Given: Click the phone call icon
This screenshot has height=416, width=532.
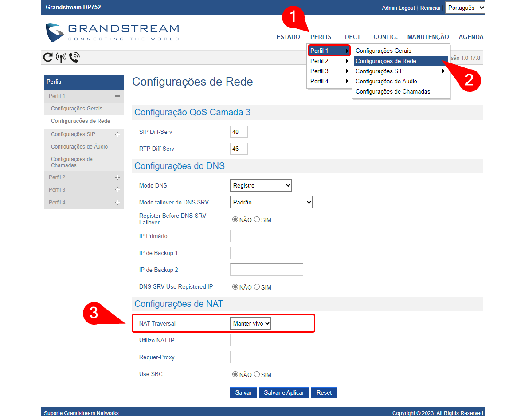Looking at the screenshot, I should click(74, 57).
